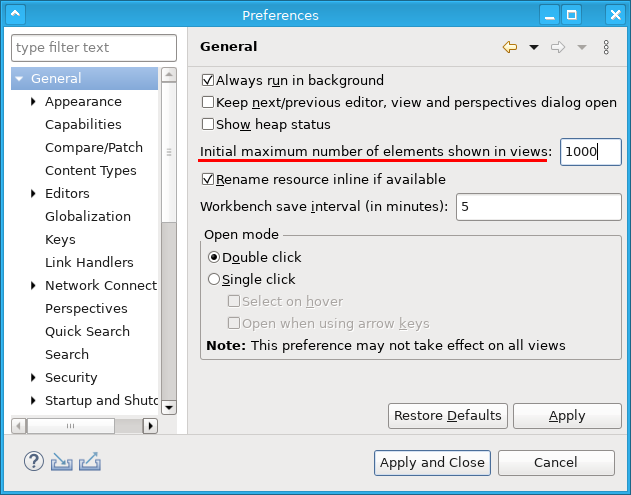Click the Cancel button

[x=556, y=463]
